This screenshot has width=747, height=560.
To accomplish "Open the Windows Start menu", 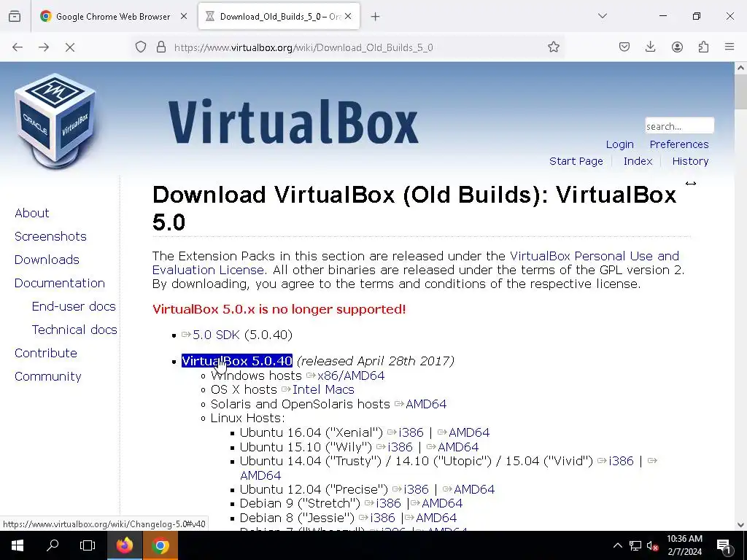I will coord(18,545).
